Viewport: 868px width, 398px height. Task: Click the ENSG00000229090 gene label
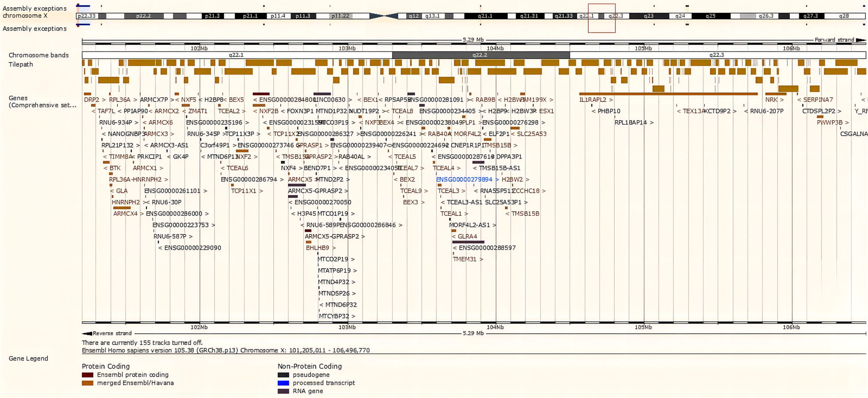pos(190,248)
